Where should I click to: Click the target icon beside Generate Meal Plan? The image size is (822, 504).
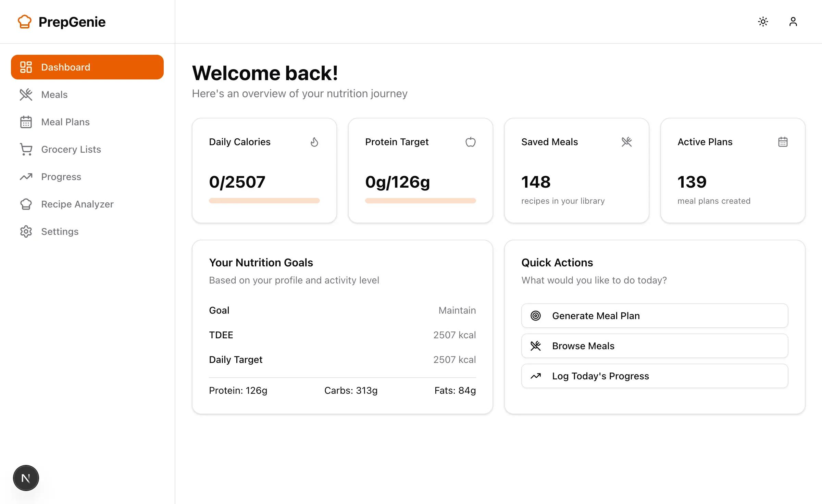(535, 315)
